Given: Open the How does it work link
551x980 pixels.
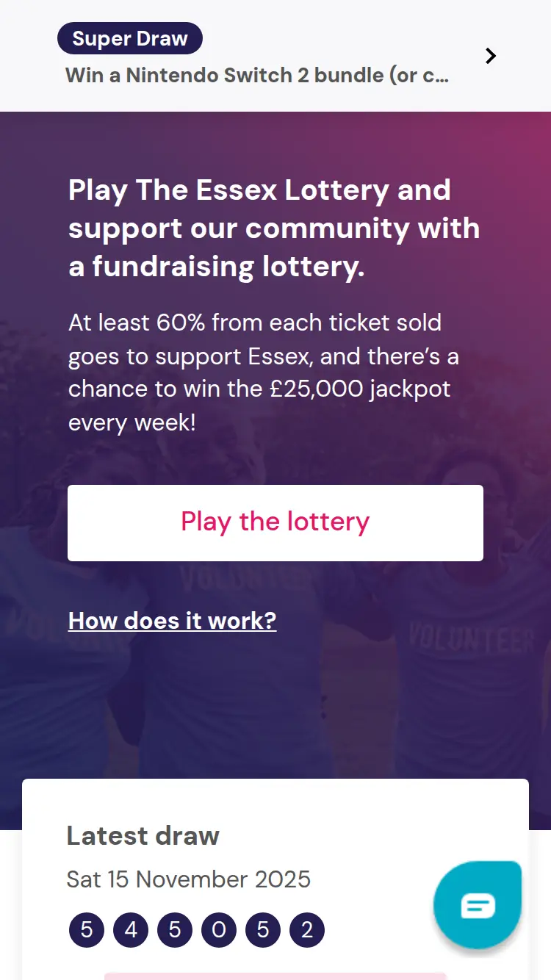Looking at the screenshot, I should pos(172,621).
